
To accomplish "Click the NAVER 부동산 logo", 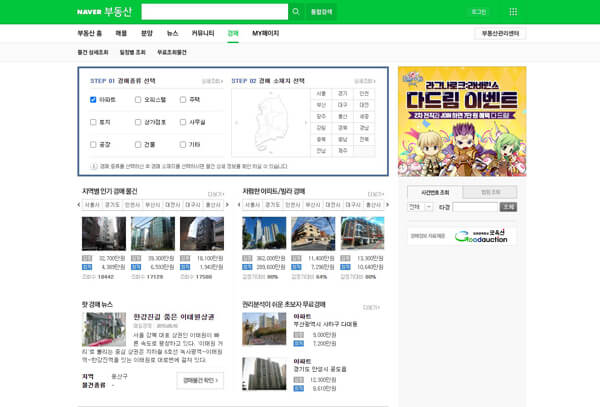I will click(104, 12).
